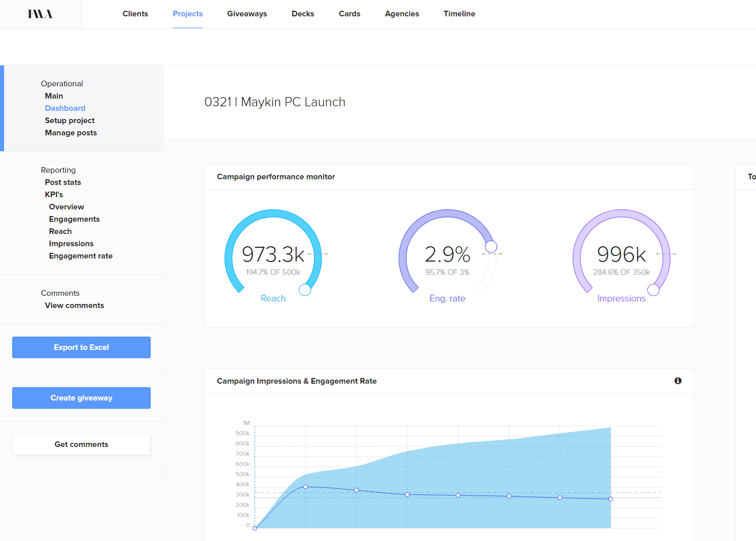Click the Eng. rate gauge handle
The image size is (756, 541).
491,247
